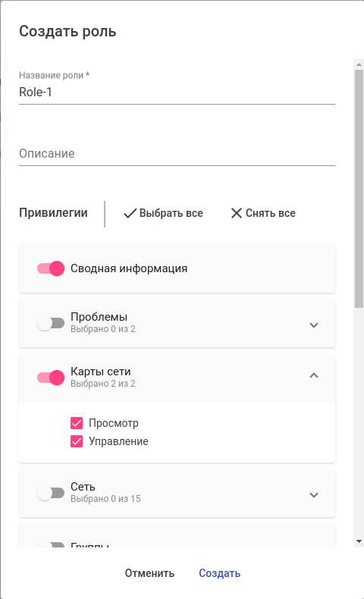Screen dimensions: 364x599
Task: Click the Выбрать все text button
Action: [171, 213]
